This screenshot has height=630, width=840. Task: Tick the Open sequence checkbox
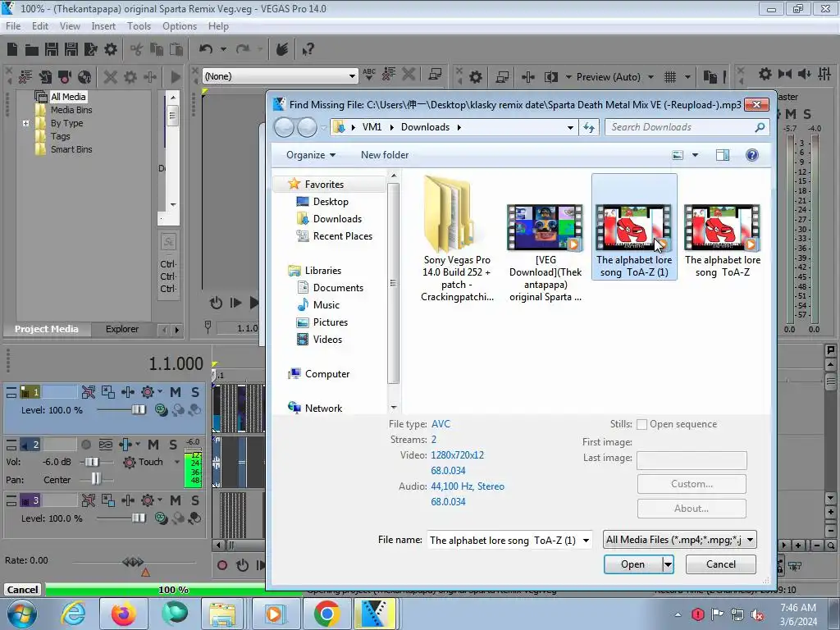tap(641, 424)
